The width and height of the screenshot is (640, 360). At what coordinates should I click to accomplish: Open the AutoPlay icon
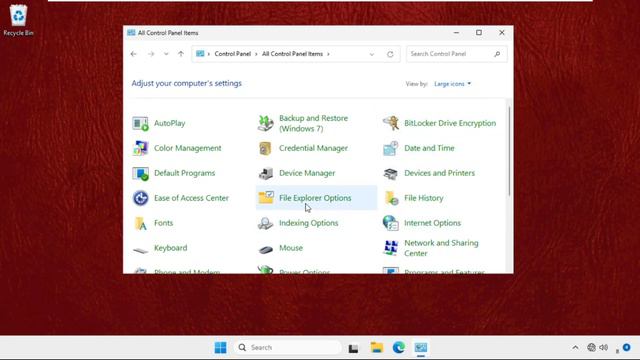tap(140, 123)
